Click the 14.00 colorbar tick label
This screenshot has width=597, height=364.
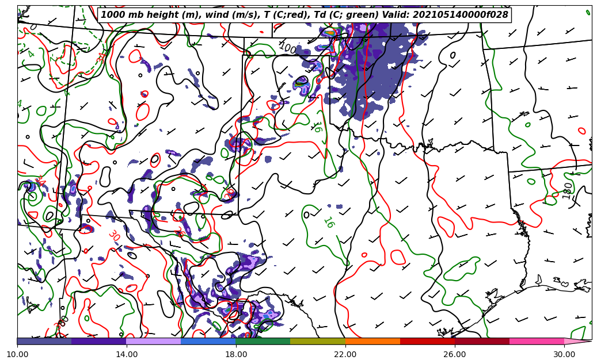coord(127,354)
